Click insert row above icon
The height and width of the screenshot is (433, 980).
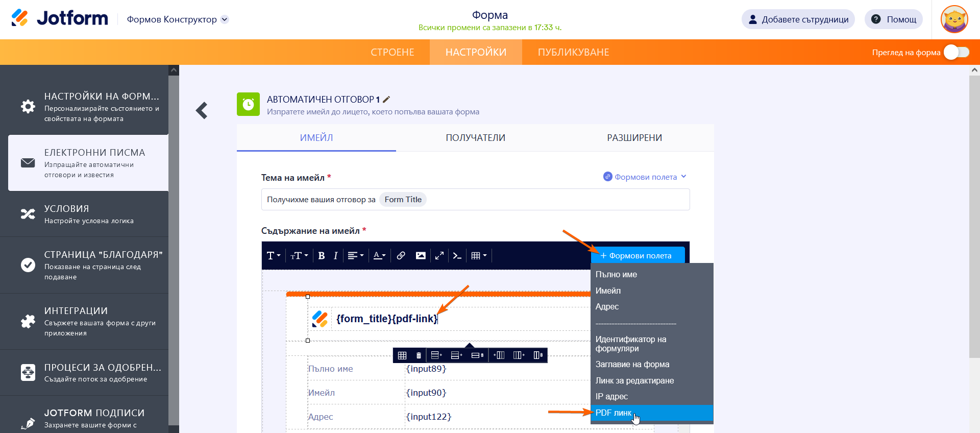pos(436,355)
